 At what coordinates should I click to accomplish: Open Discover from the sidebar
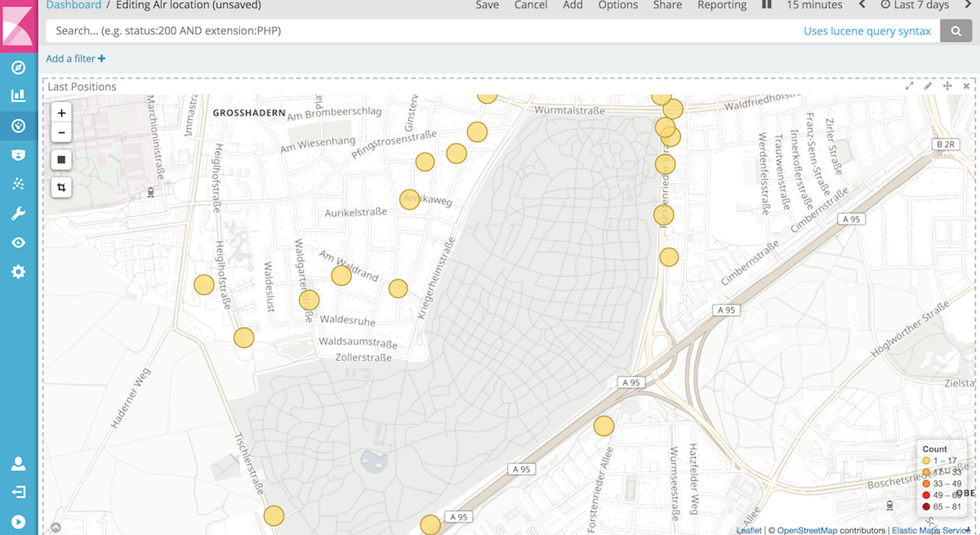point(19,67)
